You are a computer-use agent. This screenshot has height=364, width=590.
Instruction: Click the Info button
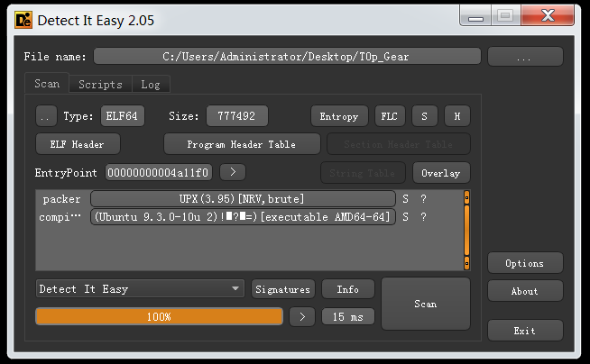coord(348,289)
